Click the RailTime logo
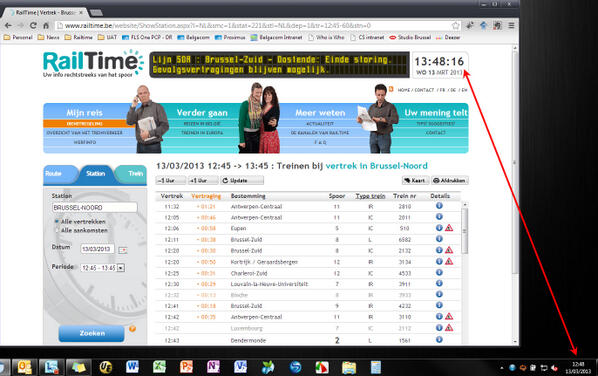The image size is (598, 376). [93, 64]
